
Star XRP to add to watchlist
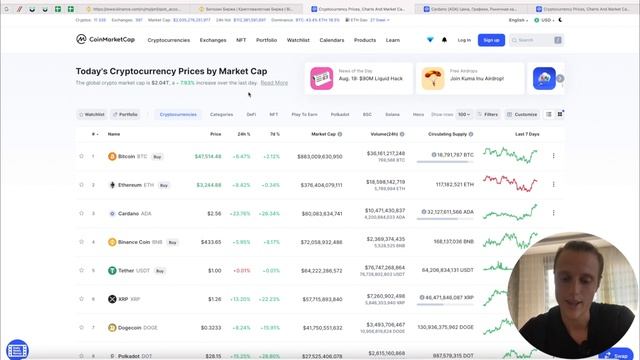pos(81,299)
